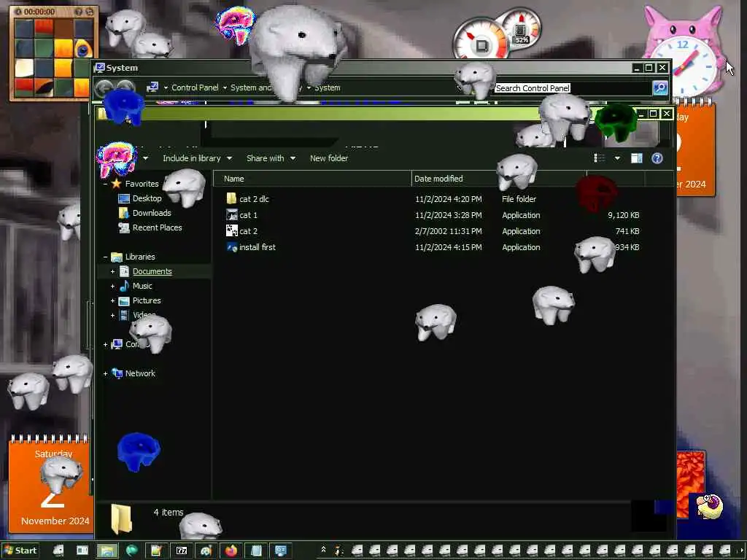
Task: Click the pink cat clock gadget
Action: tap(683, 51)
